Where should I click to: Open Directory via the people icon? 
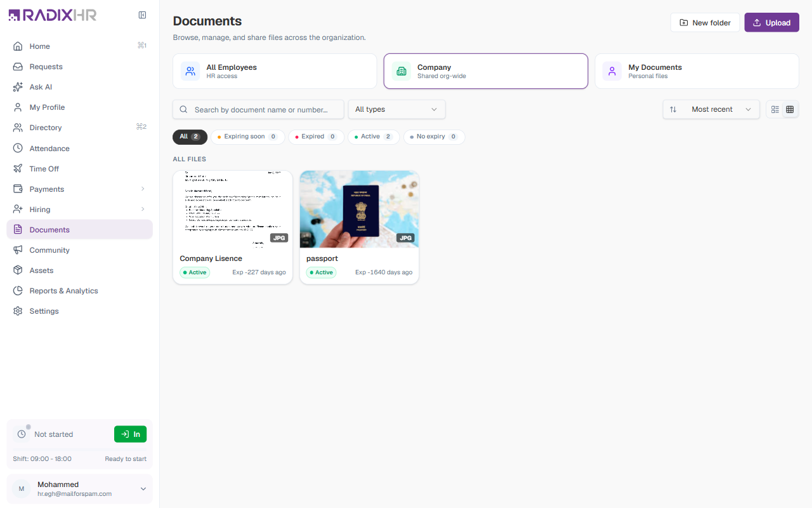(x=18, y=128)
